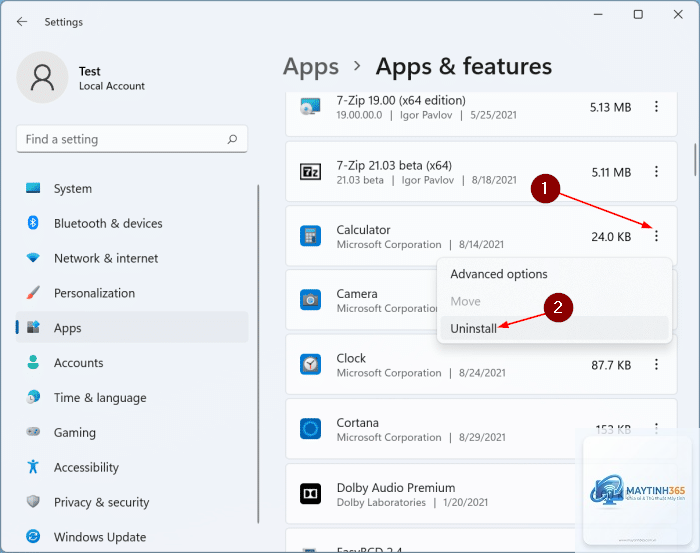Select Uninstall in the context menu
The height and width of the screenshot is (553, 700).
tap(554, 328)
